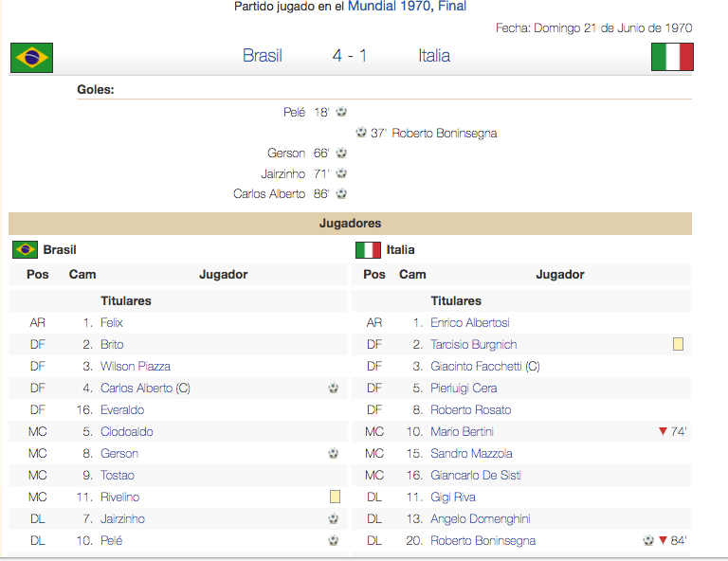
Task: Open the Mundial 1970 link
Action: [389, 6]
